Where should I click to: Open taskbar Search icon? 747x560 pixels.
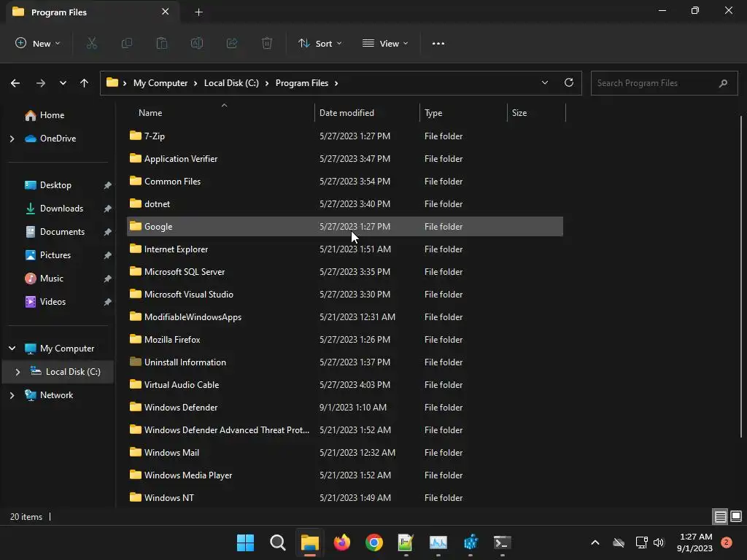(x=278, y=542)
